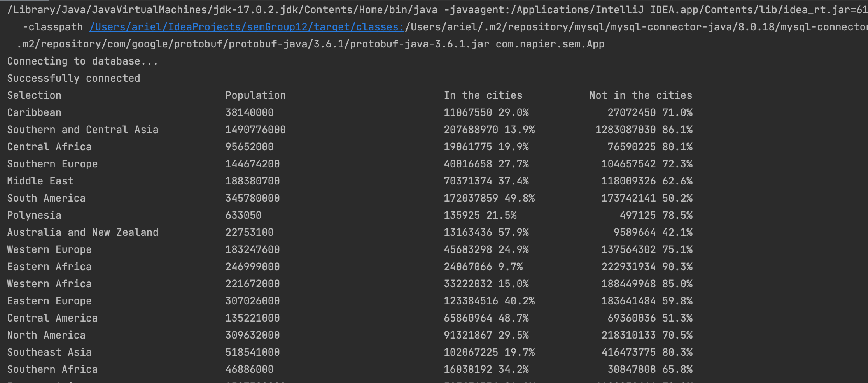Select the 'Central Africa' row label

pos(49,147)
